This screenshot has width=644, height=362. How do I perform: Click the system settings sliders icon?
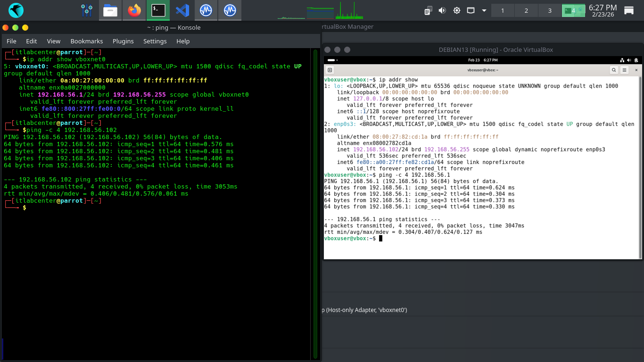pos(87,10)
